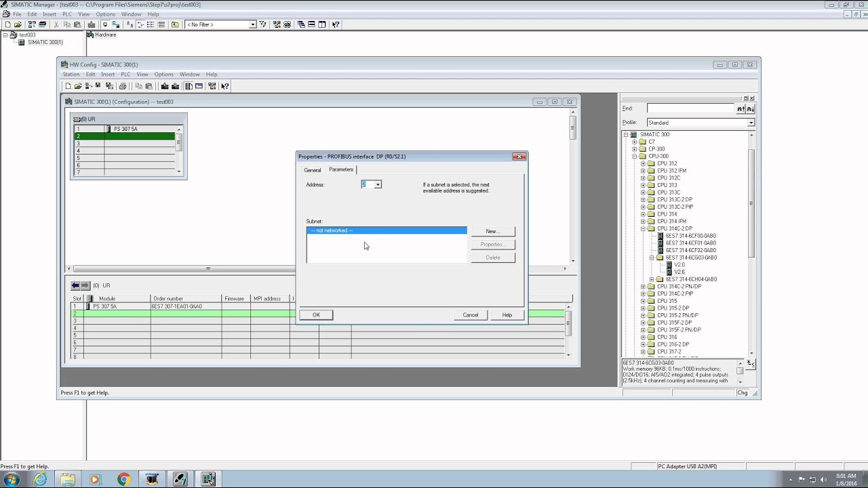Select 6ES7 314-6CF02-0AB0 in catalog
This screenshot has height=488, width=868.
(x=690, y=250)
